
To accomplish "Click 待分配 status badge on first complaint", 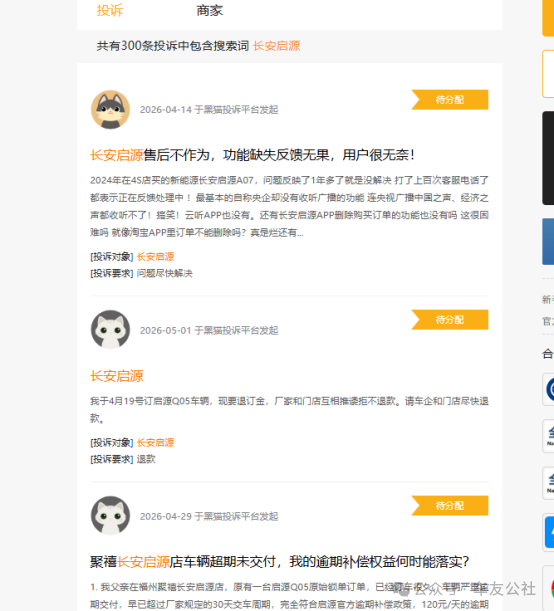I will pyautogui.click(x=450, y=100).
